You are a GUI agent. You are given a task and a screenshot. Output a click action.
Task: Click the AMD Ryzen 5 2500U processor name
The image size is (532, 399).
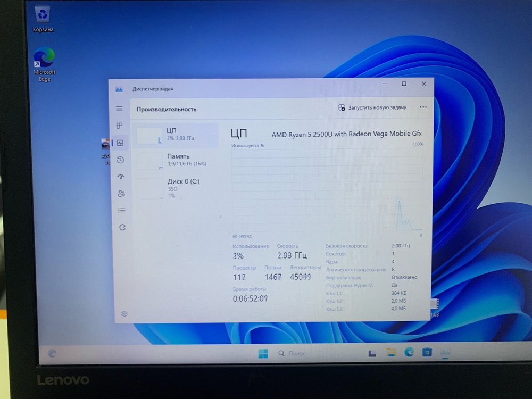click(x=346, y=134)
